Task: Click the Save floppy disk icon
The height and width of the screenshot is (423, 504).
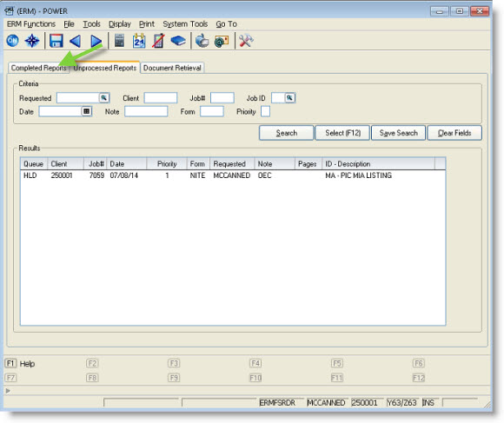Action: pos(56,41)
